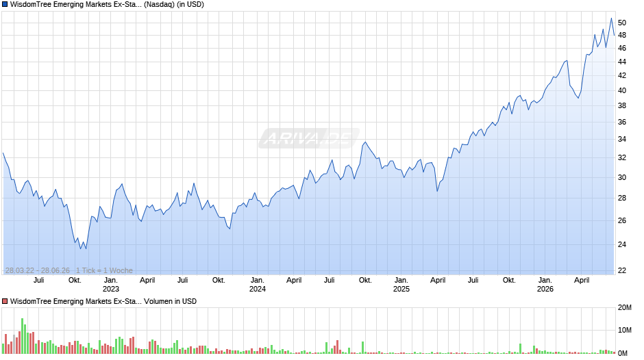Click the volume axis label 20M

click(x=624, y=308)
